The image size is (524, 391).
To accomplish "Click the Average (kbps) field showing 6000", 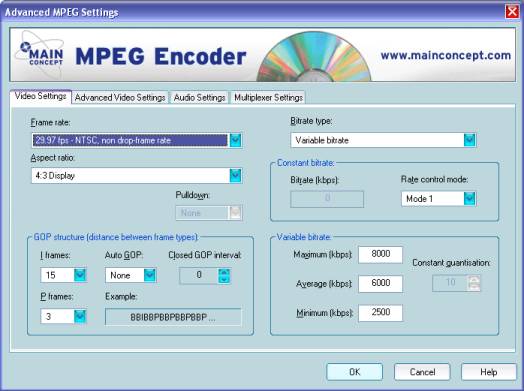I will [380, 284].
